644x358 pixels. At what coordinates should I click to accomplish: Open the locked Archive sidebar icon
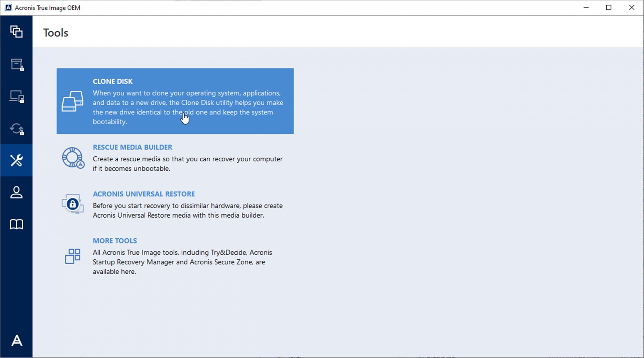(17, 64)
